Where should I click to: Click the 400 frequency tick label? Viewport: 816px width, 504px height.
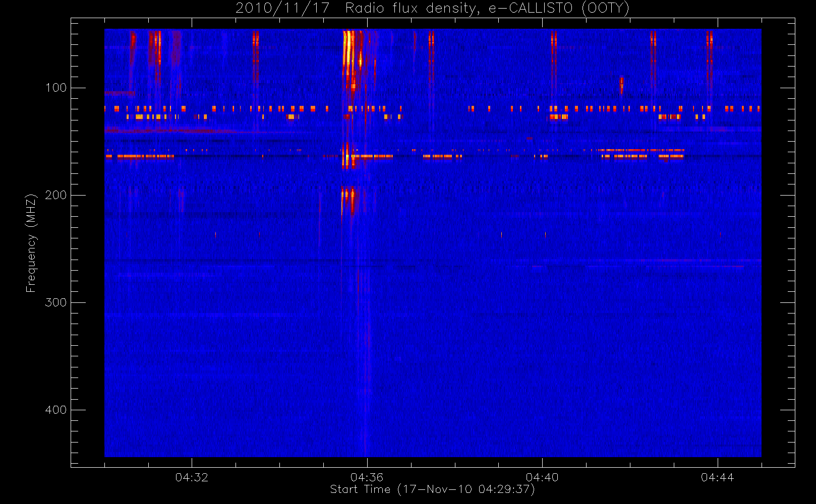(x=55, y=410)
